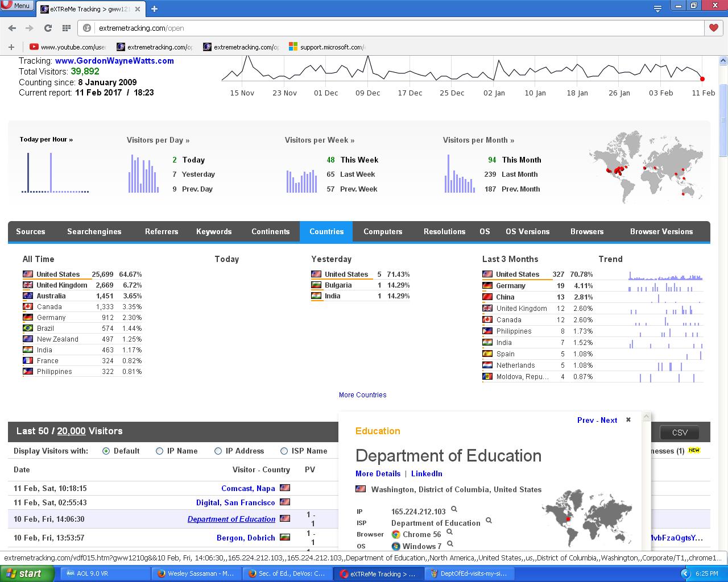
Task: Open More Details in Education popup
Action: pos(378,473)
